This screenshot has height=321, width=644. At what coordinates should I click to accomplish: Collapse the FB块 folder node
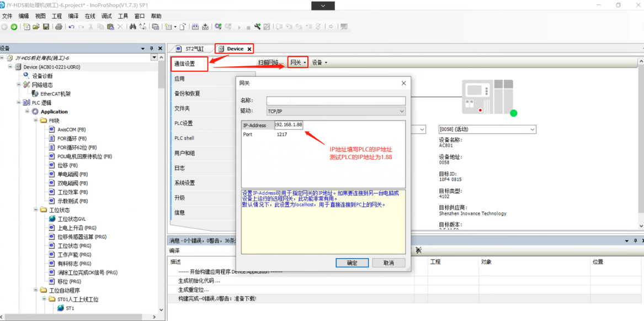(x=36, y=120)
